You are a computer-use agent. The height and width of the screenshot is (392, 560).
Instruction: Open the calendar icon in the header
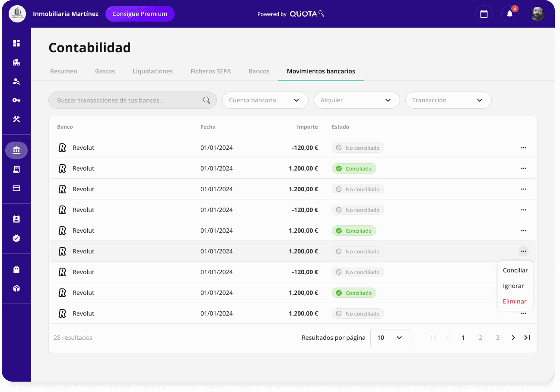484,14
